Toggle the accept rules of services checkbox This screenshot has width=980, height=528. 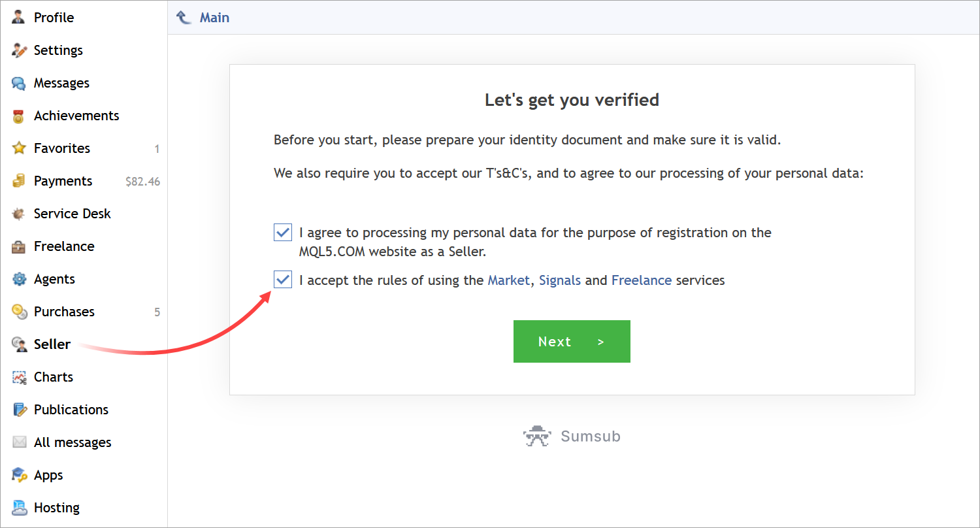283,280
